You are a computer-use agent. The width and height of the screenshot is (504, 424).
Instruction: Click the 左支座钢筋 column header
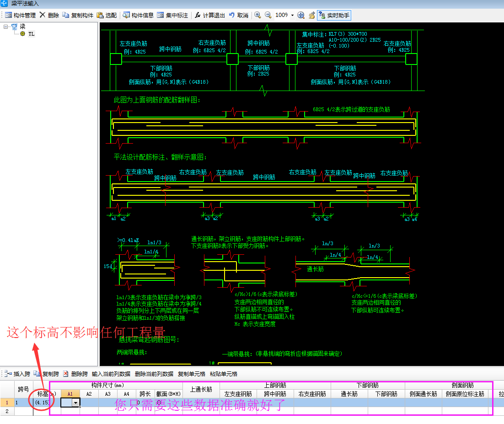[x=238, y=394]
